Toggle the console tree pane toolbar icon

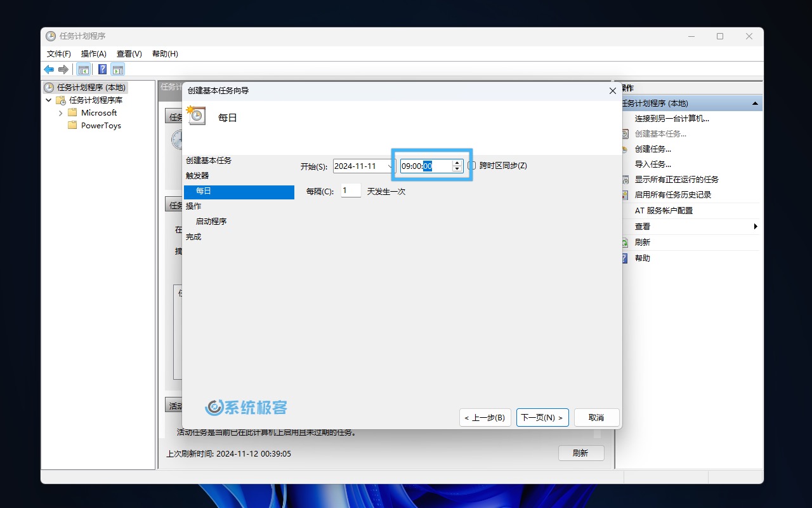83,69
